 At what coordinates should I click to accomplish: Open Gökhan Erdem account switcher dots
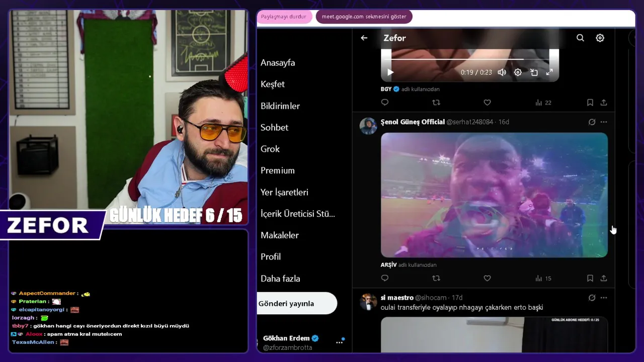pyautogui.click(x=340, y=342)
